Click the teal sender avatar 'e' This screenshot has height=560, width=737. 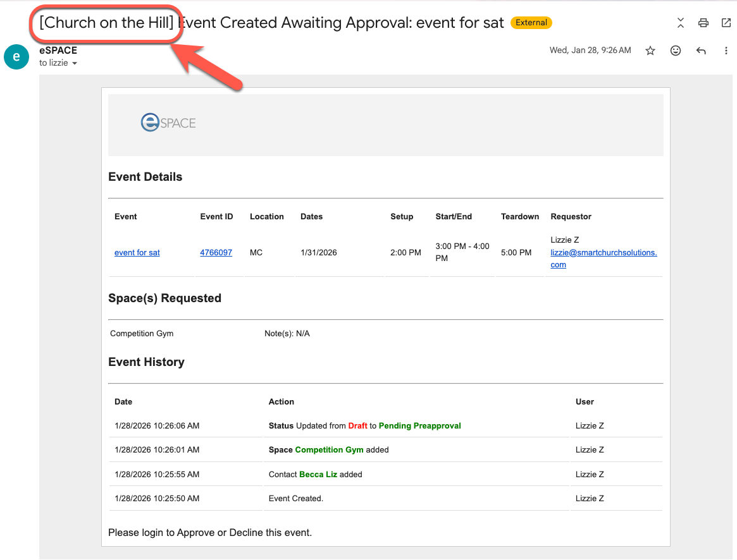tap(16, 57)
